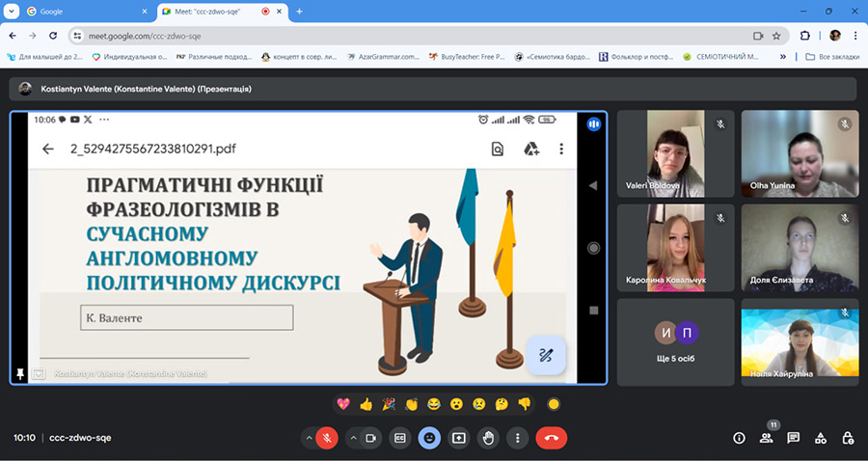Close the Google tab

coord(145,11)
